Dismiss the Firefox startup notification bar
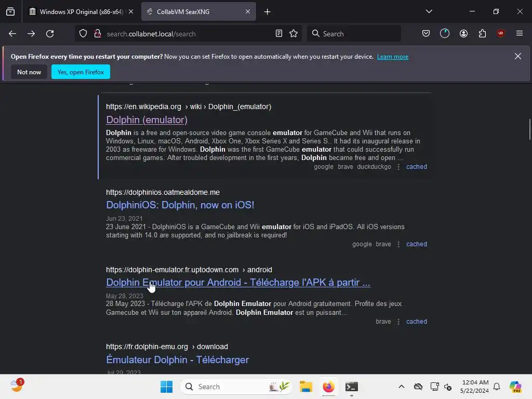This screenshot has height=399, width=532. pyautogui.click(x=518, y=56)
